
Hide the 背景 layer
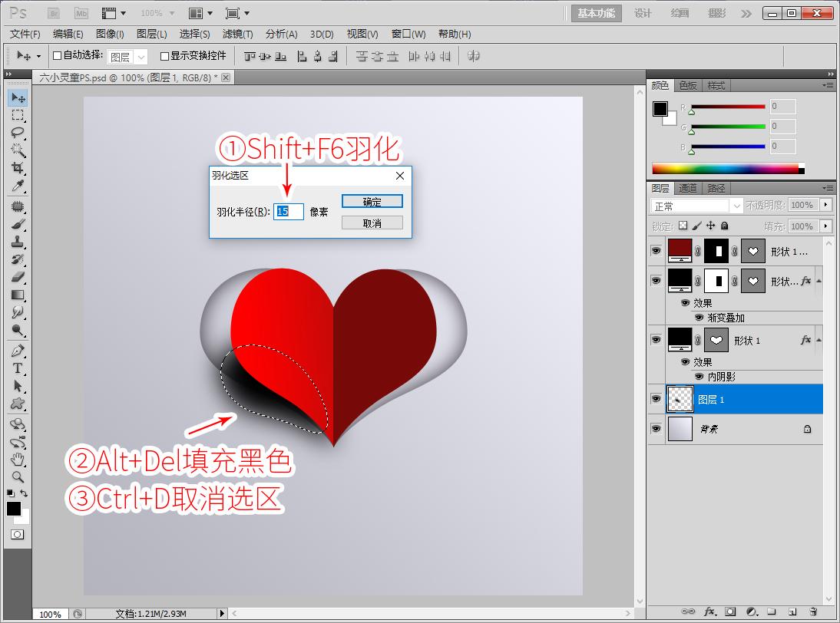(x=656, y=429)
